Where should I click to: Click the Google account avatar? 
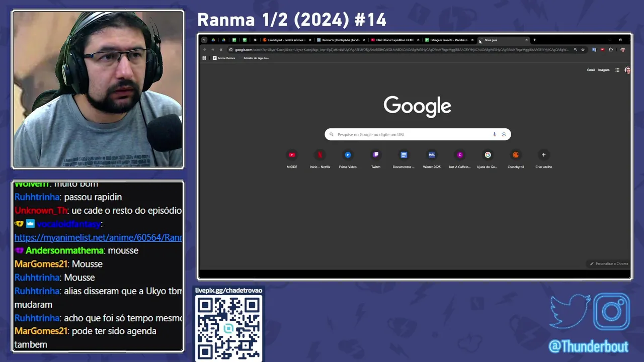coord(627,70)
